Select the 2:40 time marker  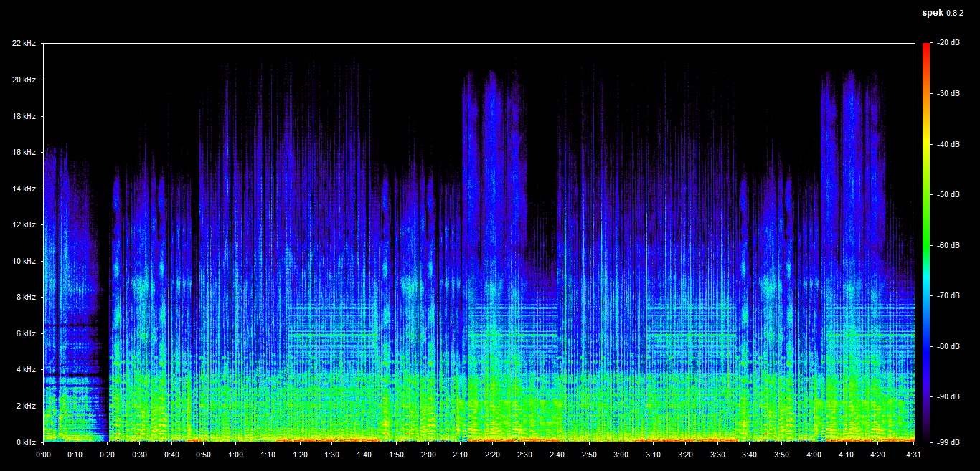557,455
